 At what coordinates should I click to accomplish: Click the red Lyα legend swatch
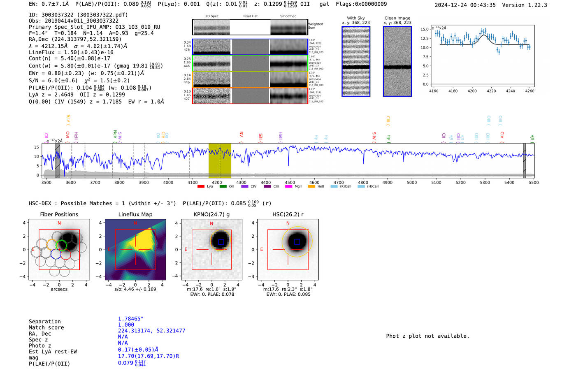point(201,187)
